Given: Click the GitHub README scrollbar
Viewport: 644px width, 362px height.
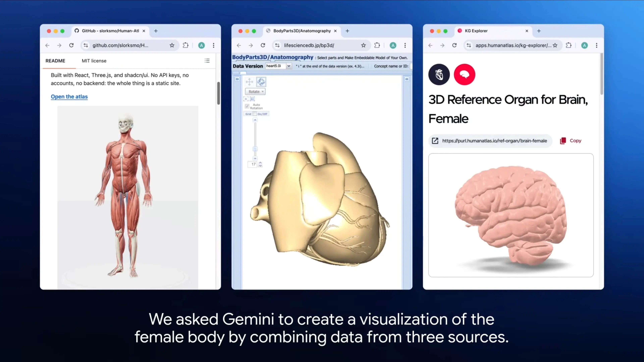Looking at the screenshot, I should click(x=219, y=93).
